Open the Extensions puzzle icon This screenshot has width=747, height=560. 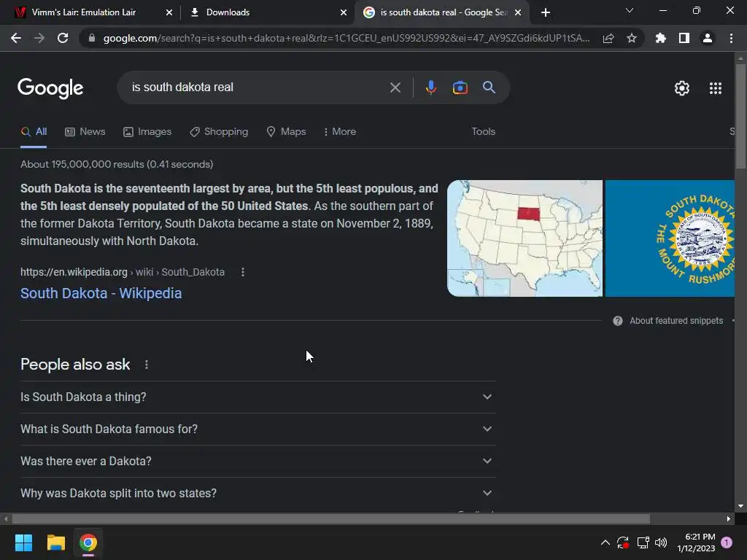pos(661,38)
